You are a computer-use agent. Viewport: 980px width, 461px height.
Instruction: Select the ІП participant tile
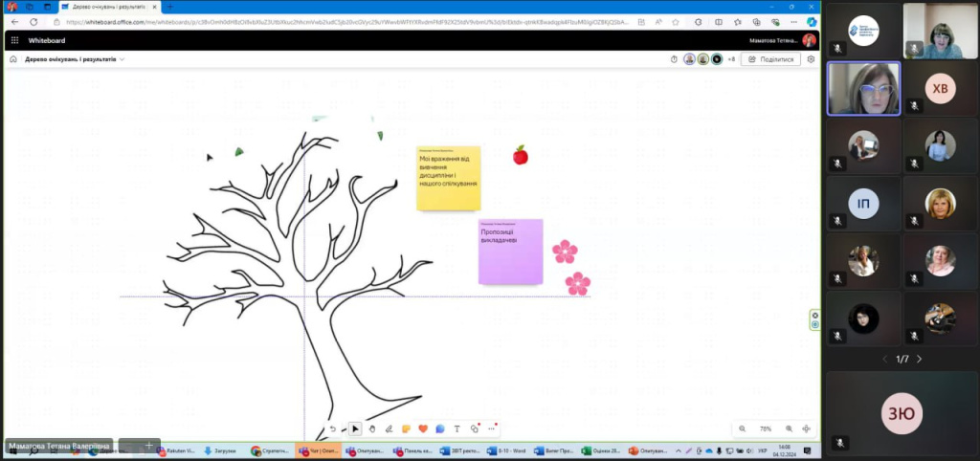click(863, 204)
